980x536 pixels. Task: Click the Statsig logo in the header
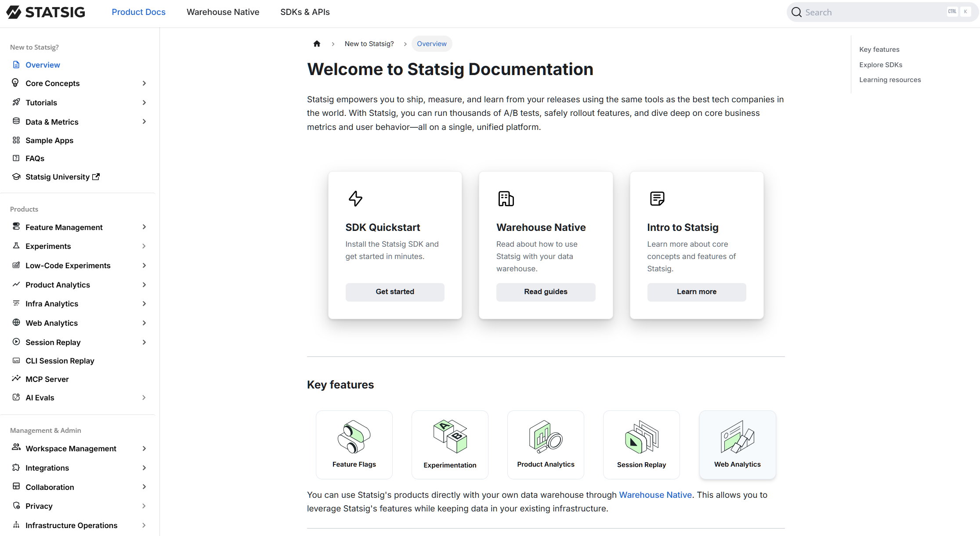46,12
